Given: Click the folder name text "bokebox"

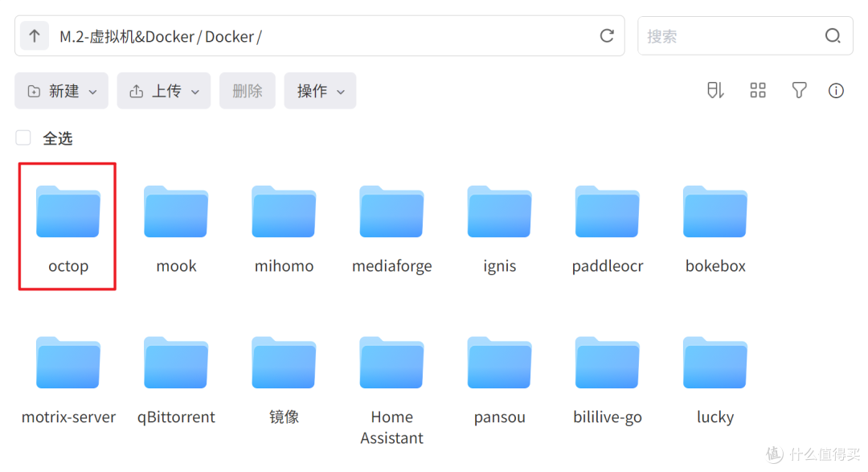Looking at the screenshot, I should tap(715, 266).
